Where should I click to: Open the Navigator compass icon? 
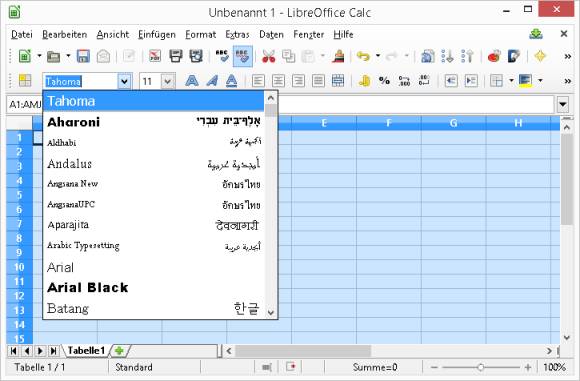click(540, 56)
